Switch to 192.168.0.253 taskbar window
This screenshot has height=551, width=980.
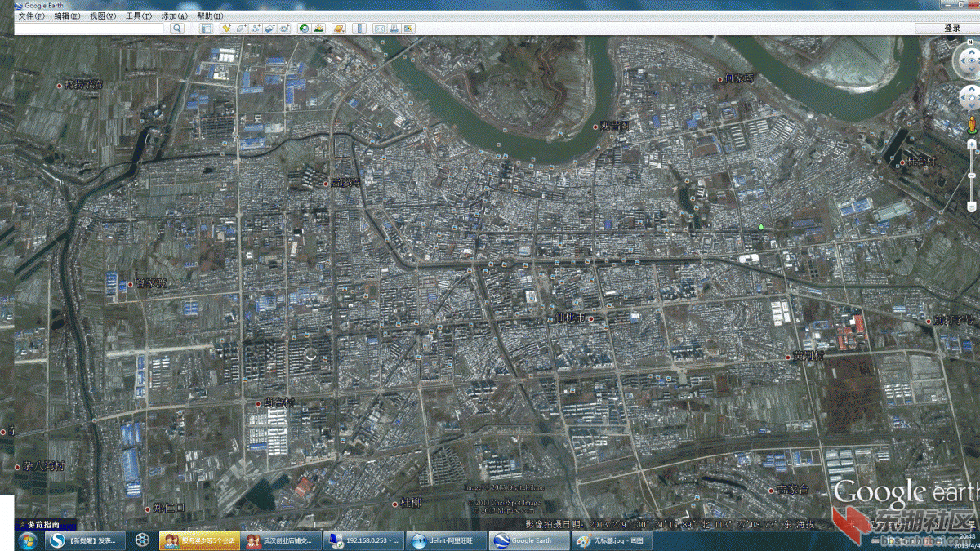coord(363,540)
